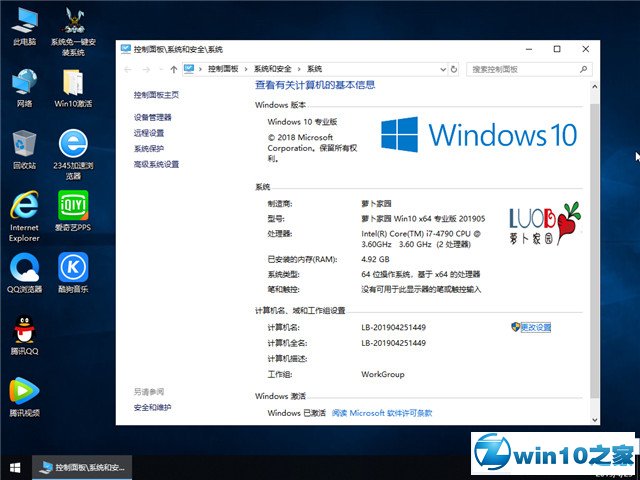The image size is (640, 480).
Task: Launch the 腾讯QQ penguin icon
Action: (x=24, y=335)
